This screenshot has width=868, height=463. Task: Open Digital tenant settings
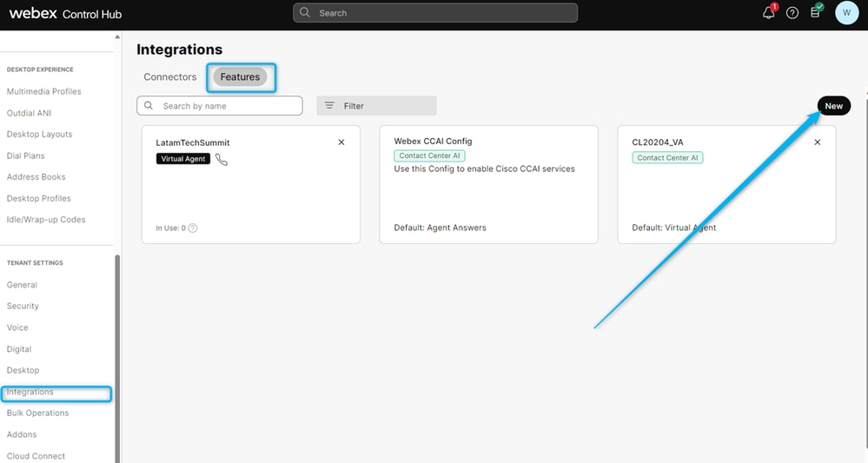click(x=19, y=349)
